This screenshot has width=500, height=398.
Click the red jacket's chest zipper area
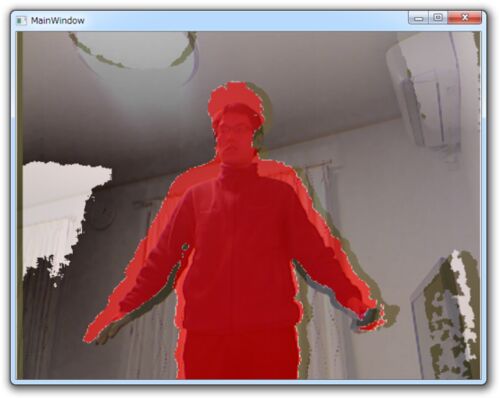tap(241, 233)
